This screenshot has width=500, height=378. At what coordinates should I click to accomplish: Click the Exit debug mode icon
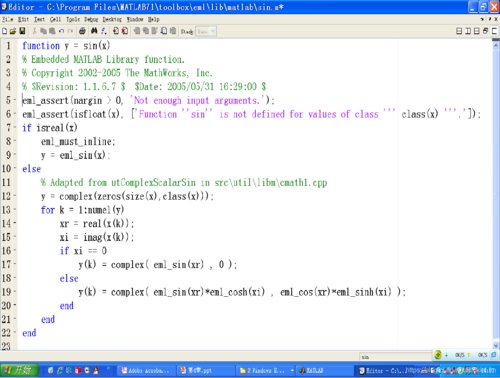(173, 31)
